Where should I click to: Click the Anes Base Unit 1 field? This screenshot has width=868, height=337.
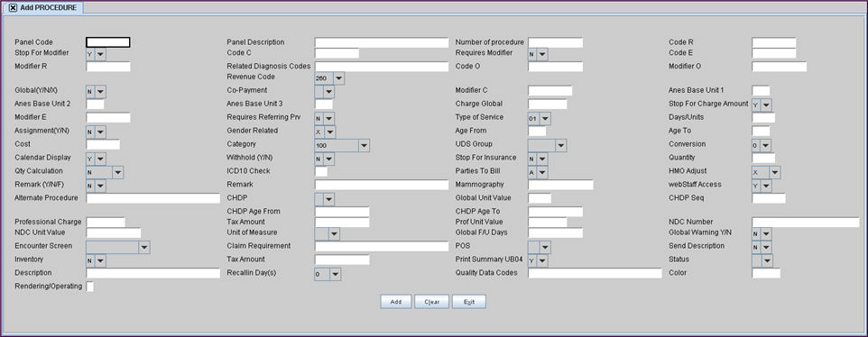click(x=762, y=91)
